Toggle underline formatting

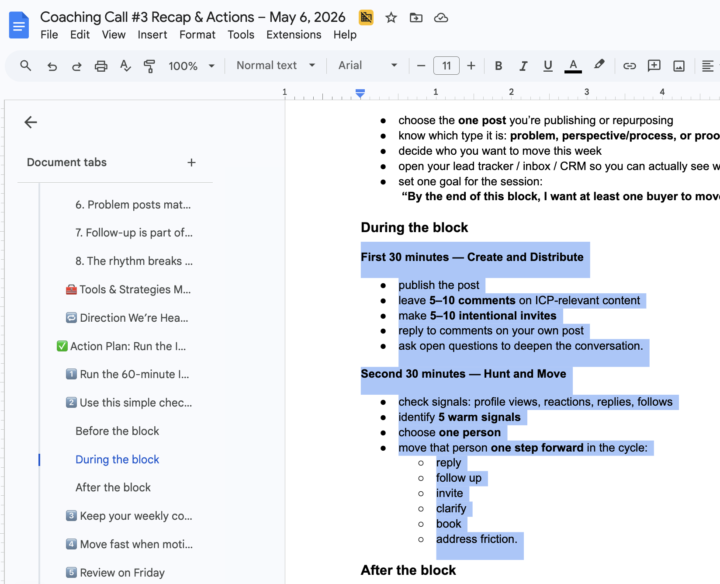point(547,66)
